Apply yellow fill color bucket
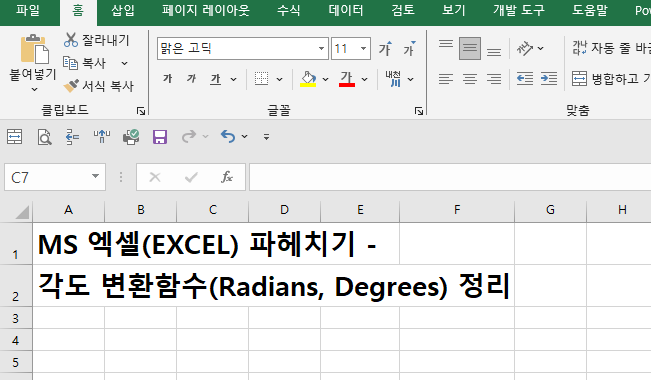 (x=308, y=78)
